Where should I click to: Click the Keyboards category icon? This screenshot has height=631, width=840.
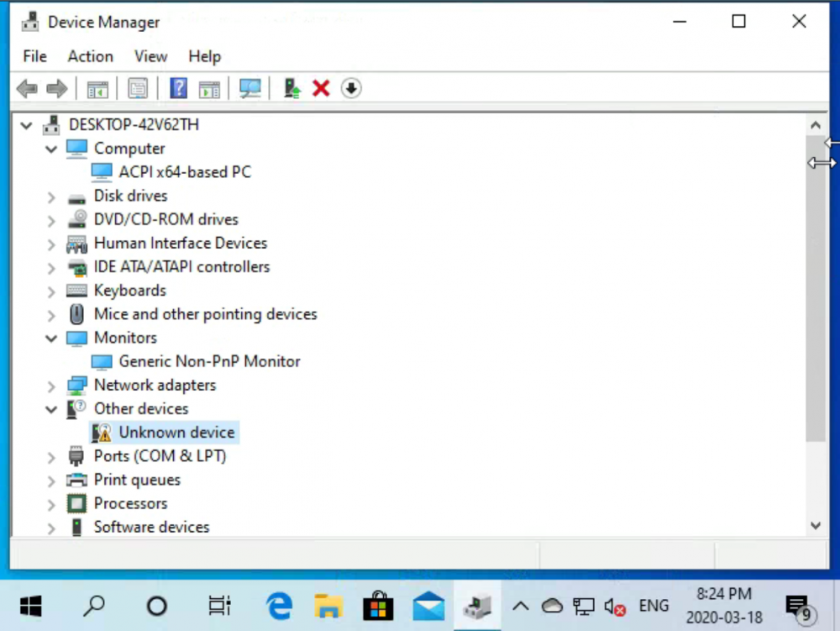pos(76,291)
